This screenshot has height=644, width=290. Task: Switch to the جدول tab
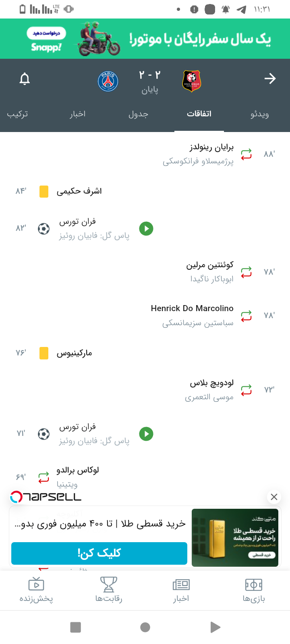coord(138,114)
